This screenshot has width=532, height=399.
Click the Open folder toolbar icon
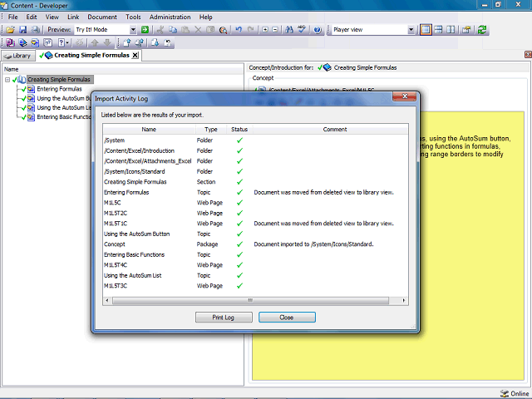10,30
